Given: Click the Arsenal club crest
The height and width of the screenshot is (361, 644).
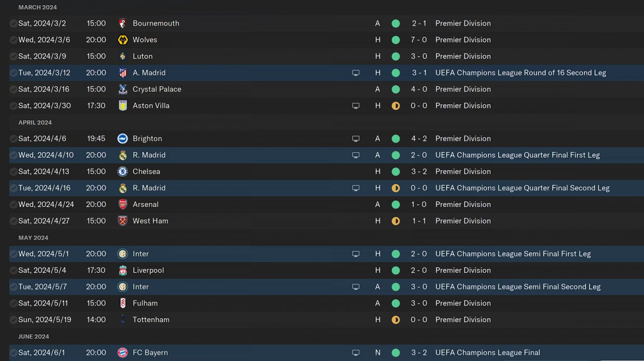Looking at the screenshot, I should coord(122,204).
